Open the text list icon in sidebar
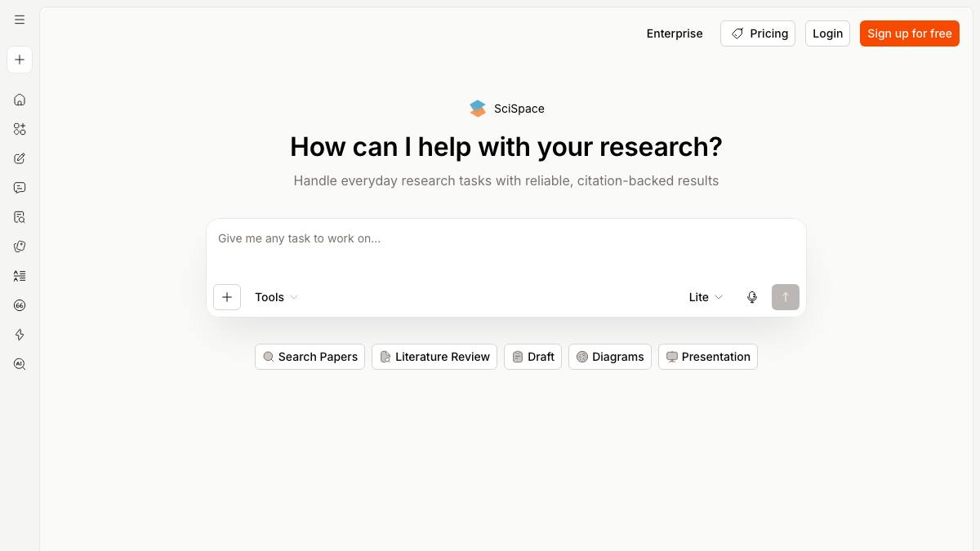 20,276
